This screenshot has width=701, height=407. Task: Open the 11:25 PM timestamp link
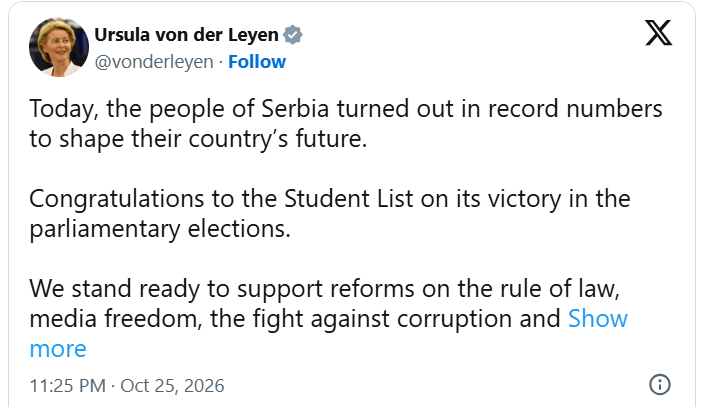click(68, 386)
